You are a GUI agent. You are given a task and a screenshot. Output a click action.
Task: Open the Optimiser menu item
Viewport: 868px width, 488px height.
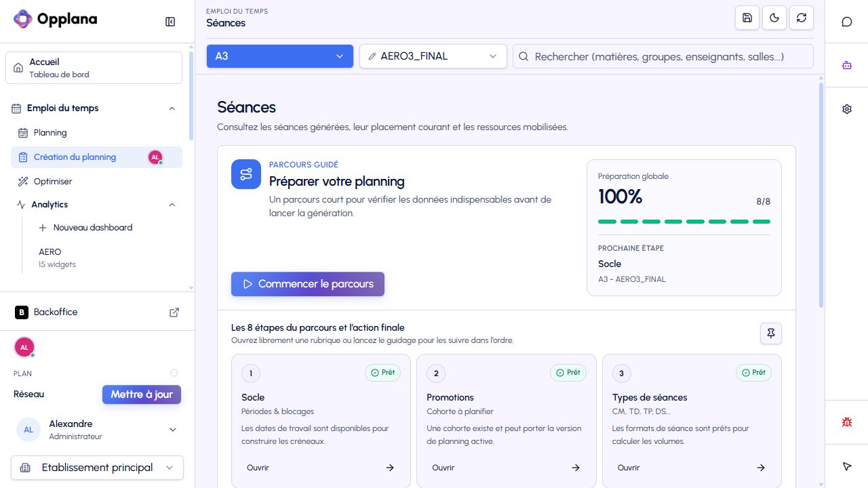click(x=96, y=182)
